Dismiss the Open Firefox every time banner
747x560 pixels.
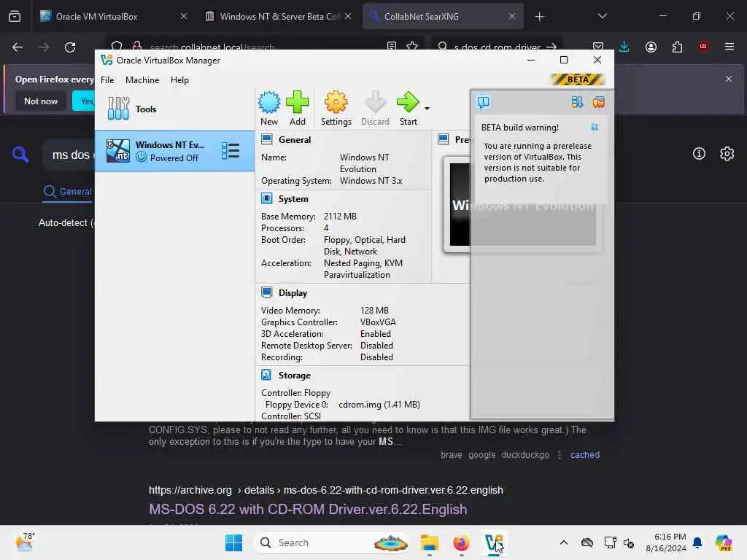click(x=729, y=79)
